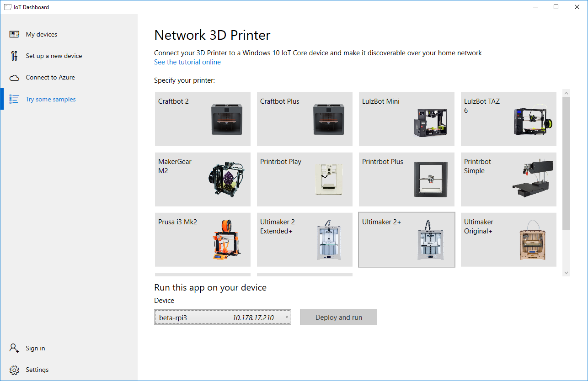Click the printer list scroll up arrow

(567, 93)
